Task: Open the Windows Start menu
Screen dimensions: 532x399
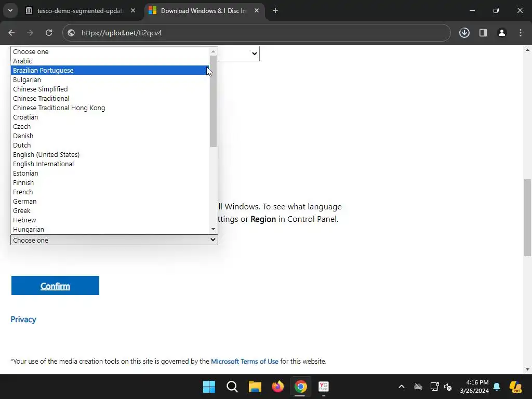Action: pyautogui.click(x=209, y=387)
